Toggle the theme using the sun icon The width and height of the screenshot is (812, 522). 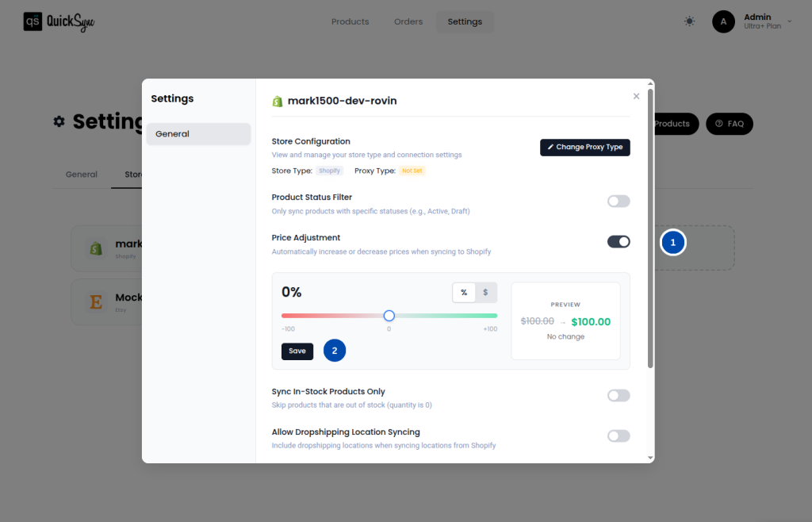(x=689, y=21)
